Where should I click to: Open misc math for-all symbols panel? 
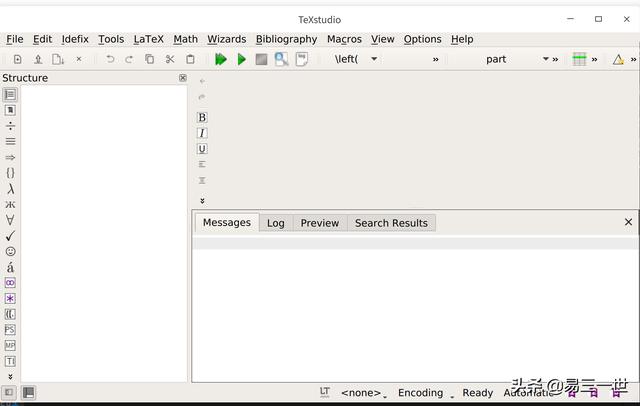(10, 220)
